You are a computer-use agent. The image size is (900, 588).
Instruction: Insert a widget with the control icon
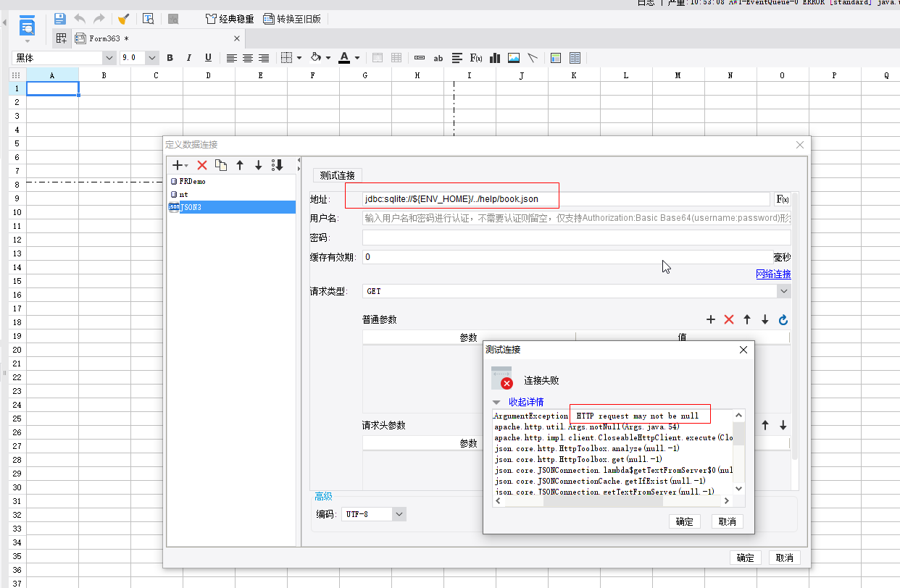[420, 58]
